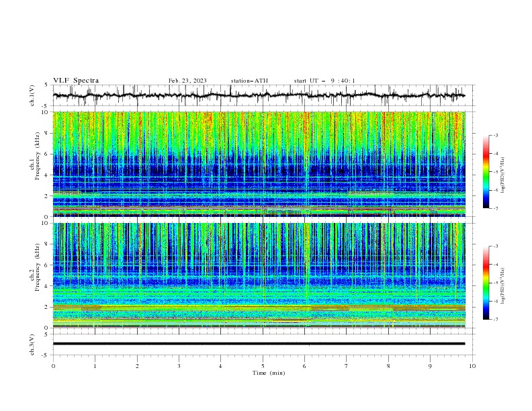Viewport: 532px width, 411px height.
Task: Click the "-5" tick on the lower colorbar
Action: tap(495, 283)
